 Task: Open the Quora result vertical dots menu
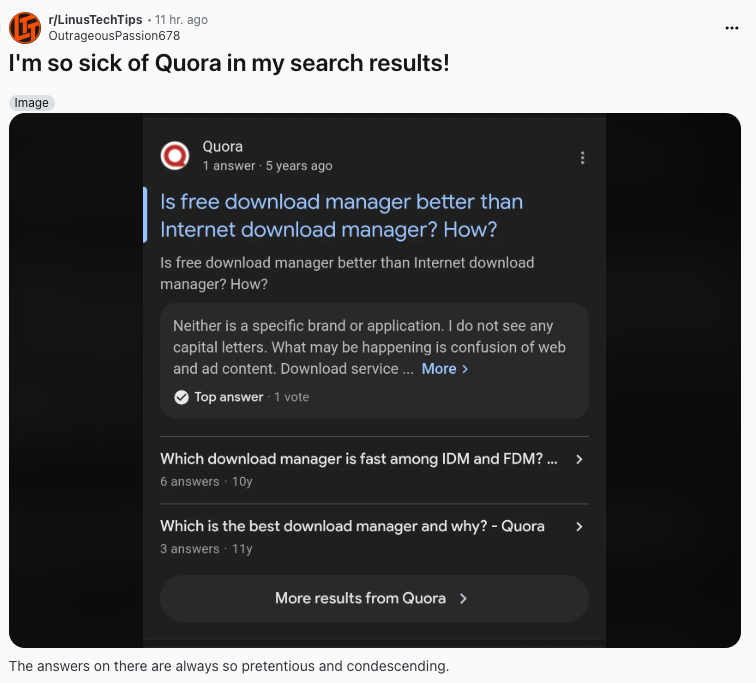(582, 158)
